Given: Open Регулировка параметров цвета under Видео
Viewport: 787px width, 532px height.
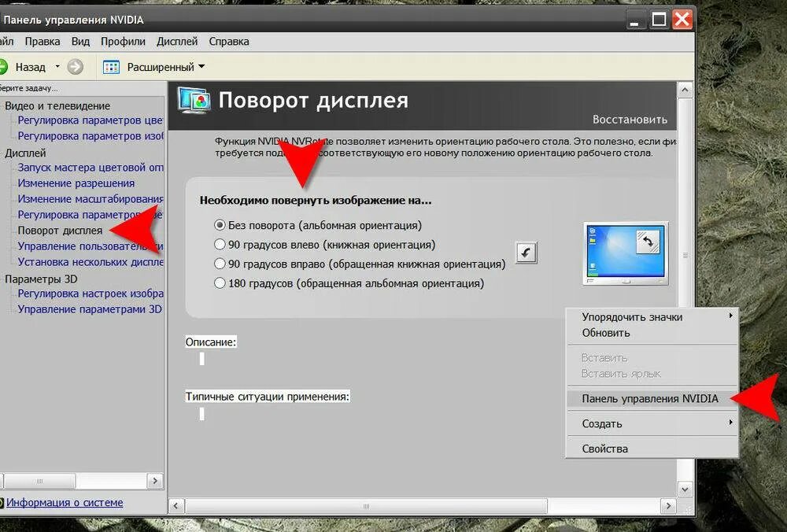Looking at the screenshot, I should pos(91,120).
